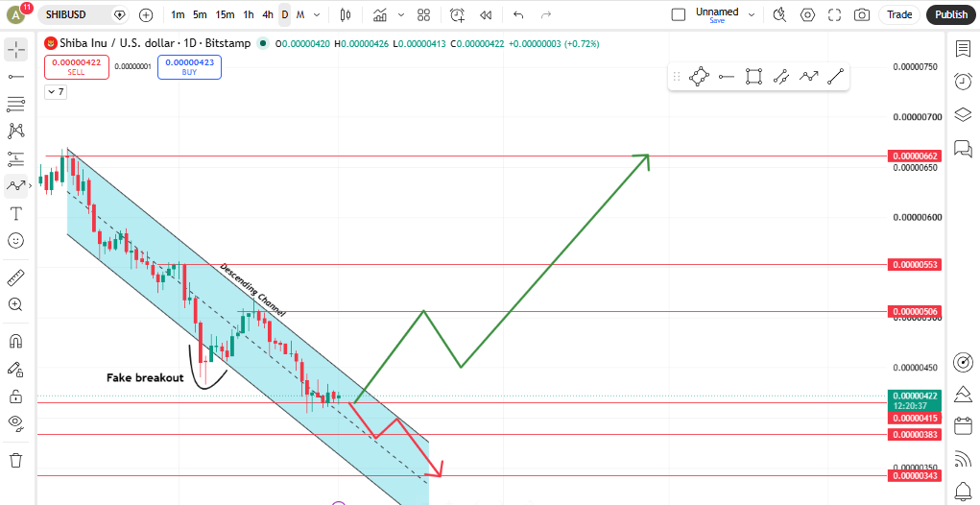Open the streams broadcast icon
980x505 pixels.
pyautogui.click(x=963, y=459)
